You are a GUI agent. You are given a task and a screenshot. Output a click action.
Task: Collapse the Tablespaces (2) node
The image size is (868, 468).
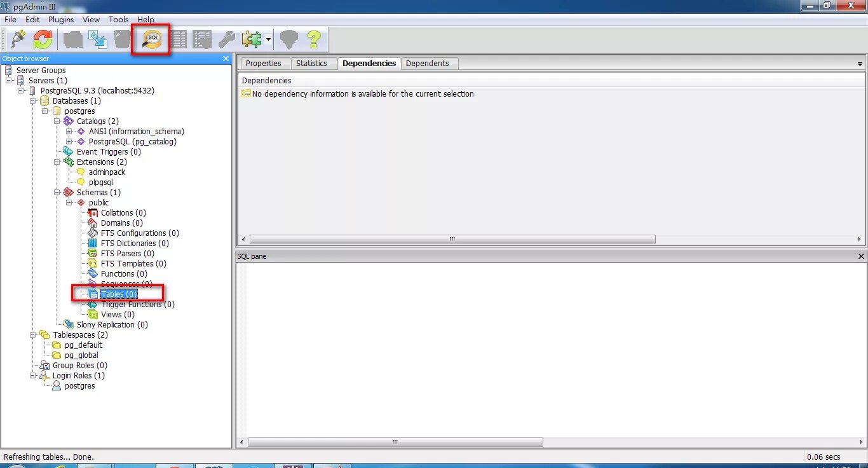click(x=33, y=335)
